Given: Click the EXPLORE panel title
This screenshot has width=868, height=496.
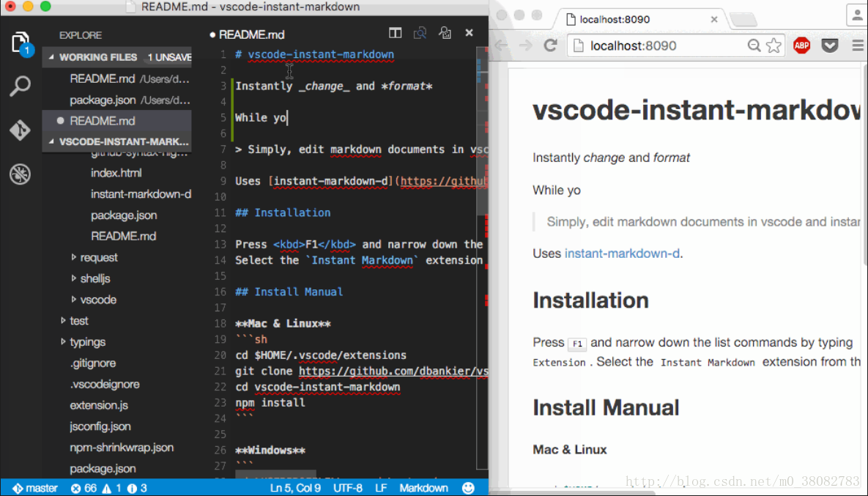Looking at the screenshot, I should pyautogui.click(x=81, y=35).
